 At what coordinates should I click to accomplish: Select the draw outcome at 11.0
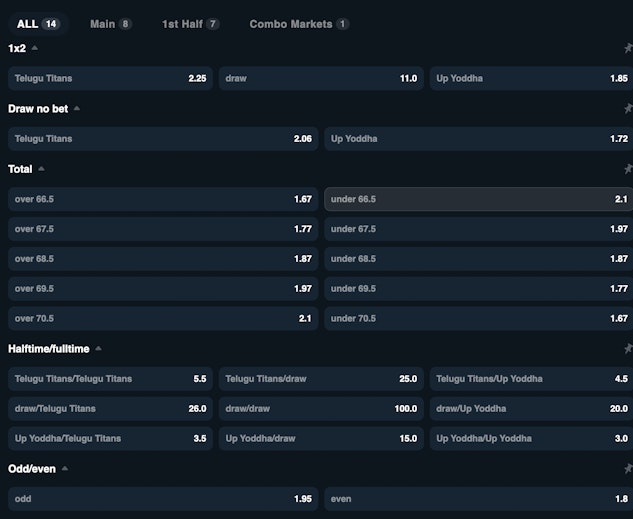(x=321, y=78)
